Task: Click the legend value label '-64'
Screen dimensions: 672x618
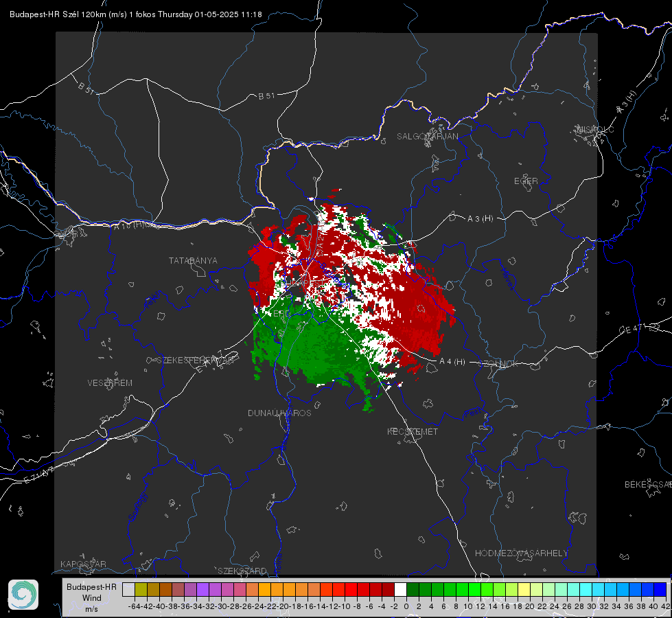Action: (134, 606)
